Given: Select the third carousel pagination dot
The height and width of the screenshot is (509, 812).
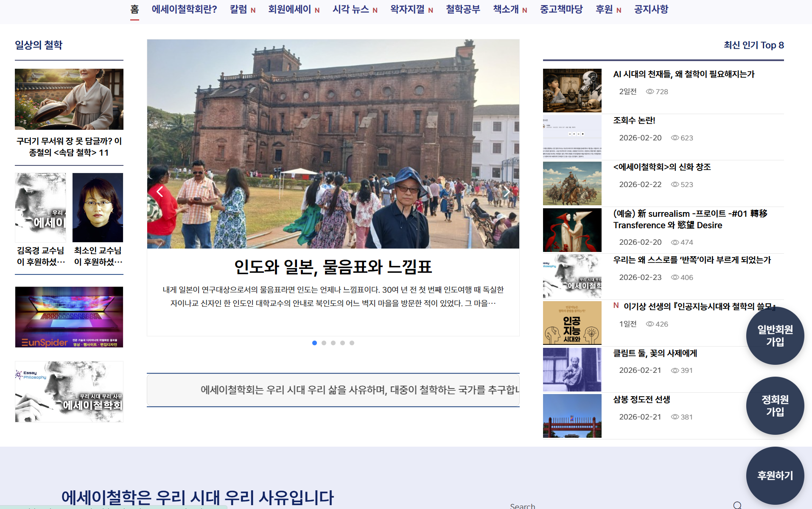Looking at the screenshot, I should (333, 343).
